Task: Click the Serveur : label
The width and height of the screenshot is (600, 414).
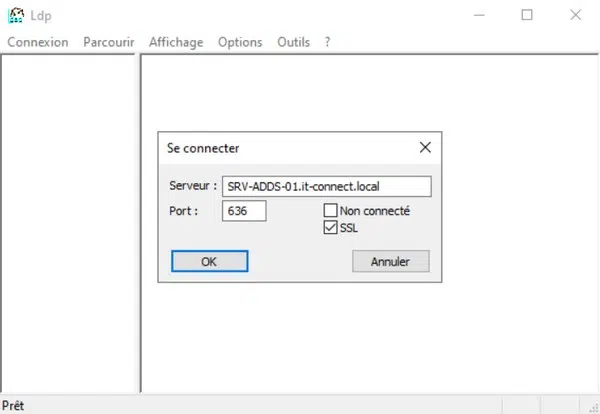Action: click(193, 186)
